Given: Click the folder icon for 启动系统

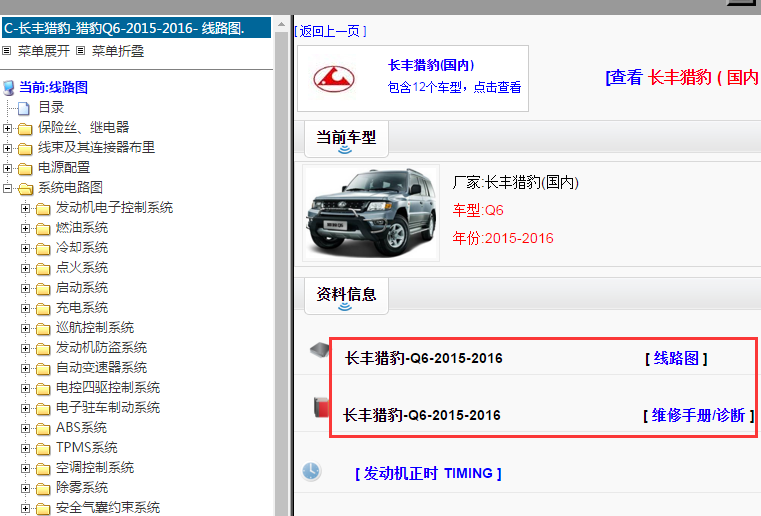Looking at the screenshot, I should coord(43,289).
